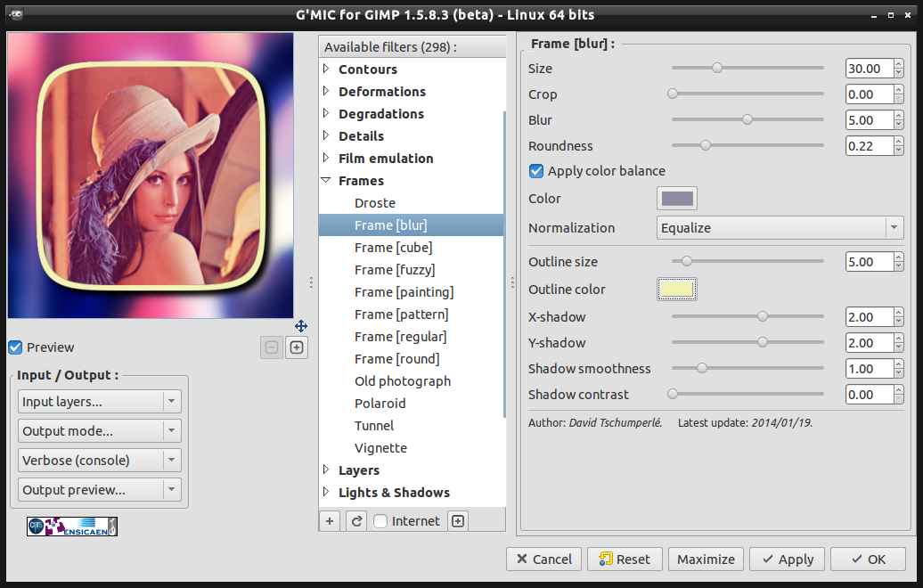Open the Output mode dropdown
Image resolution: width=923 pixels, height=588 pixels.
100,431
